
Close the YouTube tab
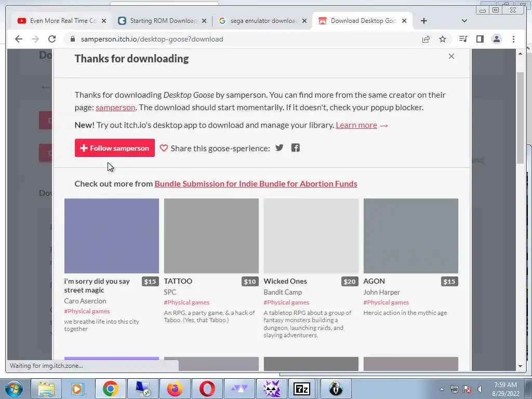click(104, 21)
